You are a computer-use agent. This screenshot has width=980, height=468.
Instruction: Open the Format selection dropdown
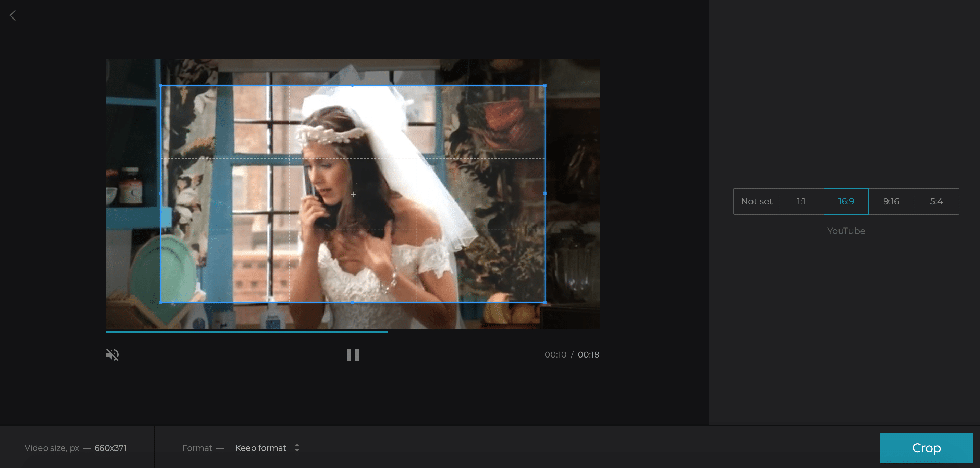point(267,448)
